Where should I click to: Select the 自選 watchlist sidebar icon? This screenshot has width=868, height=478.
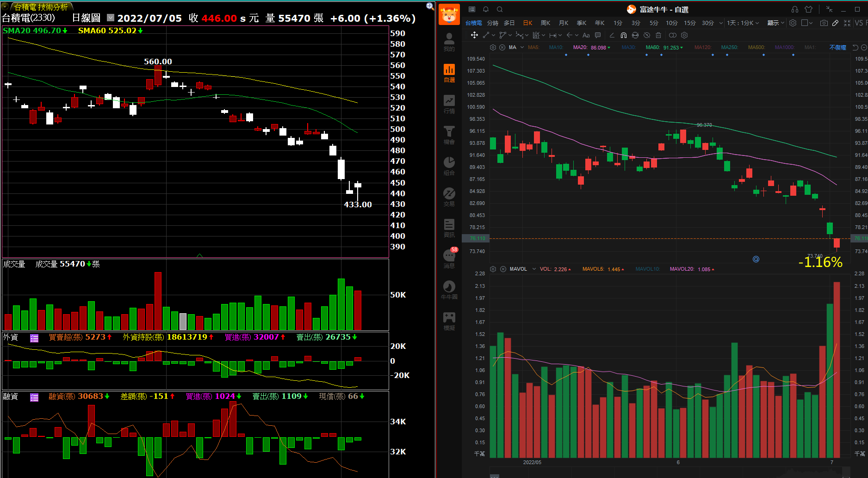[449, 73]
